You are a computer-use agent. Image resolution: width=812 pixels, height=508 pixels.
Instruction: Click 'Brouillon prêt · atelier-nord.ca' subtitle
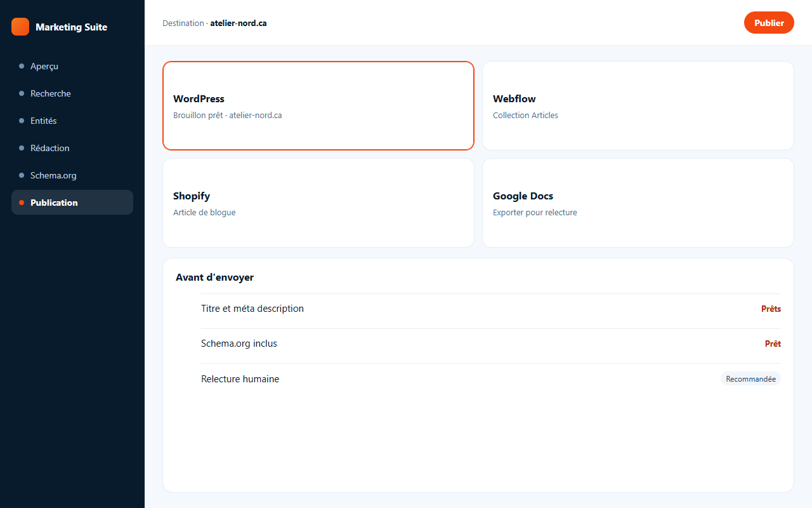(228, 116)
